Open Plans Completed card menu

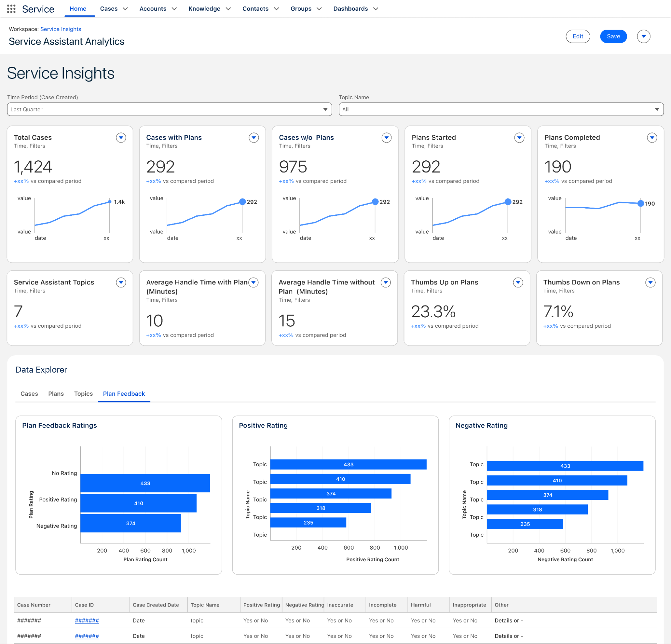tap(652, 138)
